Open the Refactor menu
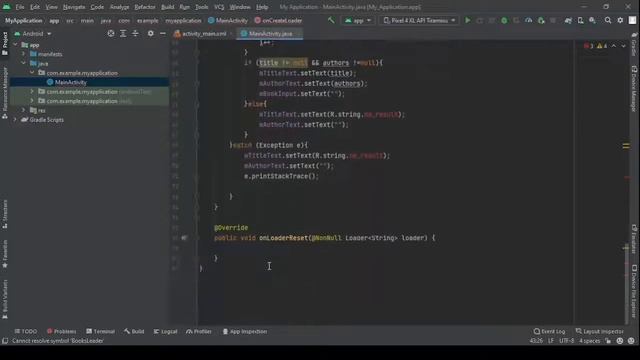The height and width of the screenshot is (360, 640). point(144,7)
